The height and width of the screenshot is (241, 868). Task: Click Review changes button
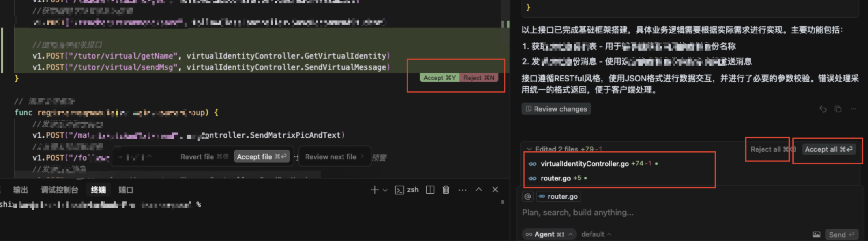point(556,109)
